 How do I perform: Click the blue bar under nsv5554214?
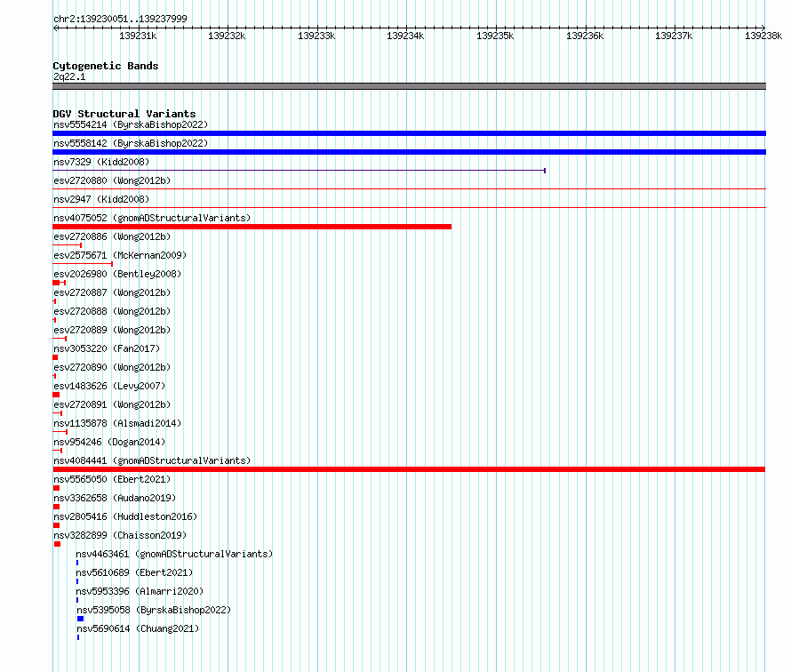pyautogui.click(x=409, y=133)
